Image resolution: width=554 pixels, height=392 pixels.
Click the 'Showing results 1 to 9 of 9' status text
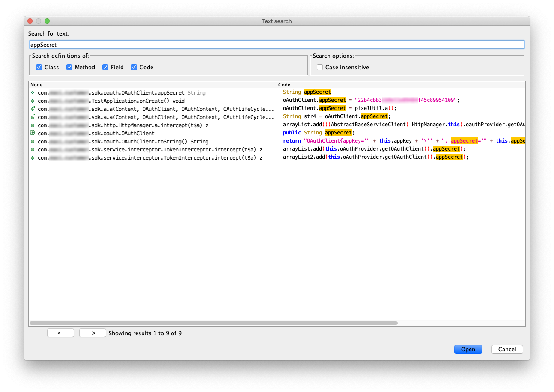[x=145, y=333]
